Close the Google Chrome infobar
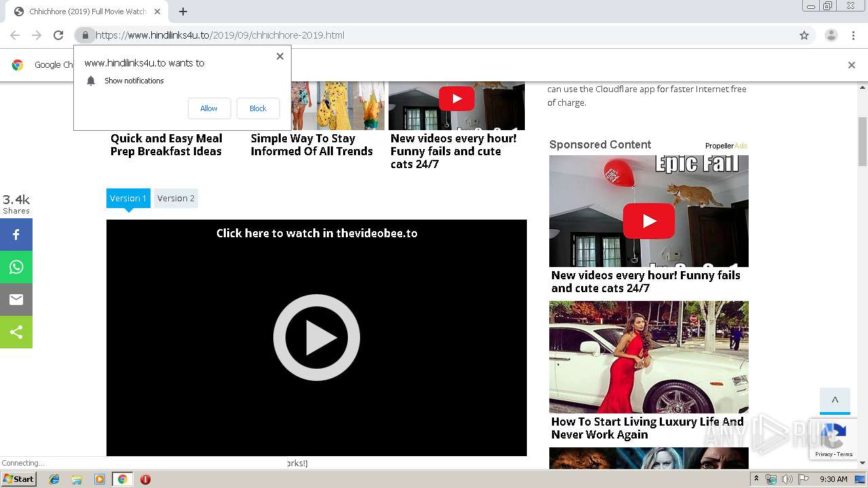The height and width of the screenshot is (488, 868). 852,65
